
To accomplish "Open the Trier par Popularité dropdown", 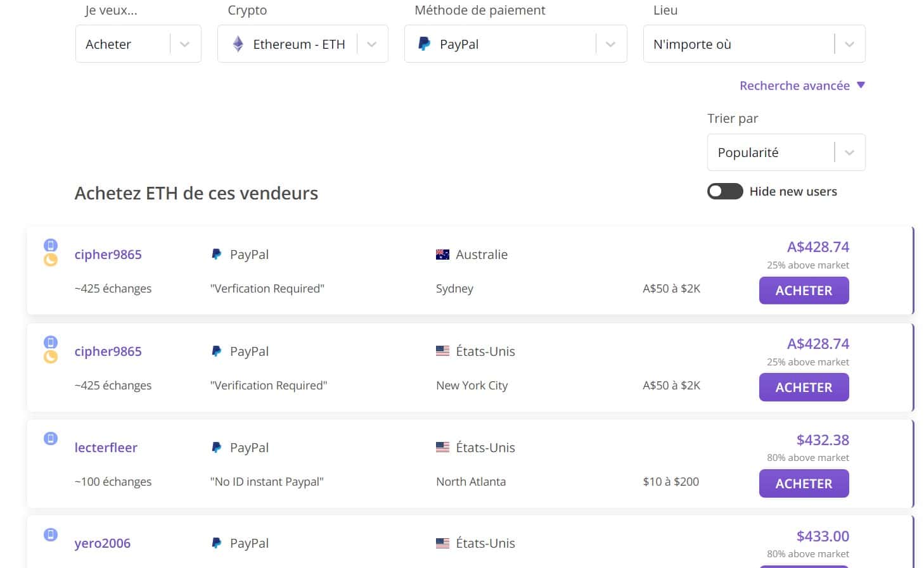I will tap(849, 153).
